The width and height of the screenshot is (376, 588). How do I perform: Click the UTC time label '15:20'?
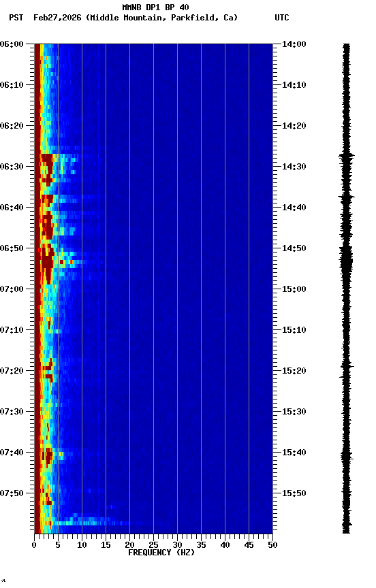coord(294,371)
